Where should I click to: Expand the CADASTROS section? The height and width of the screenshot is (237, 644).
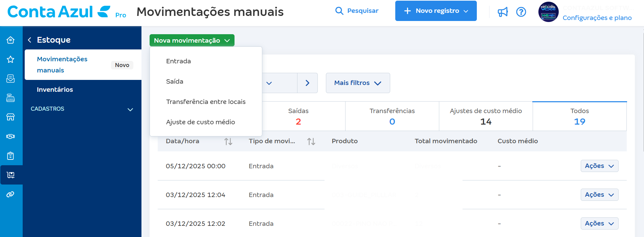(83, 109)
